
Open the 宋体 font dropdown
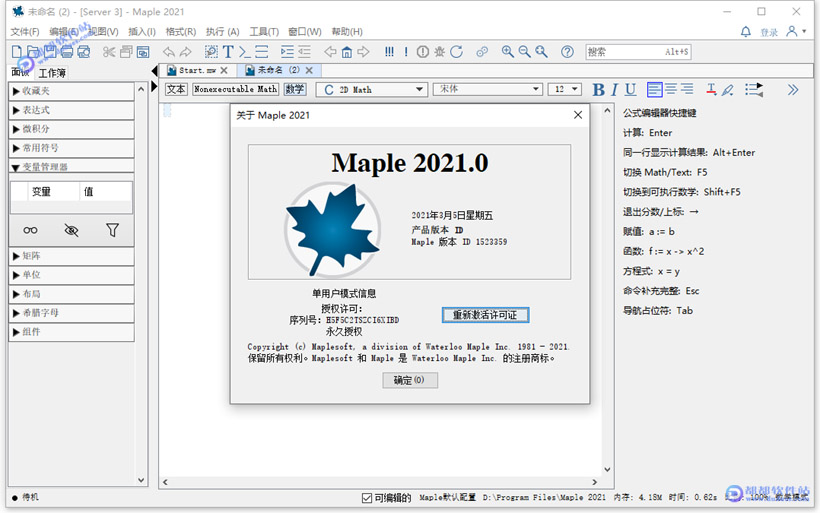(487, 89)
